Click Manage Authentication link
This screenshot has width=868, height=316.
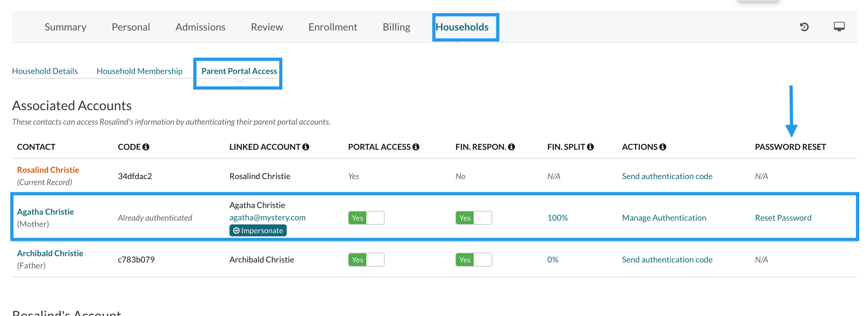pyautogui.click(x=664, y=218)
